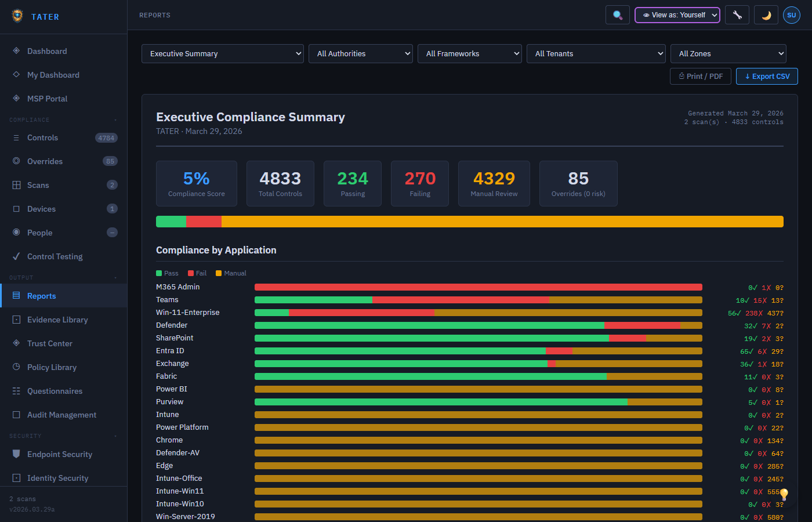Click the My Dashboard icon
812x522 pixels.
pyautogui.click(x=16, y=75)
